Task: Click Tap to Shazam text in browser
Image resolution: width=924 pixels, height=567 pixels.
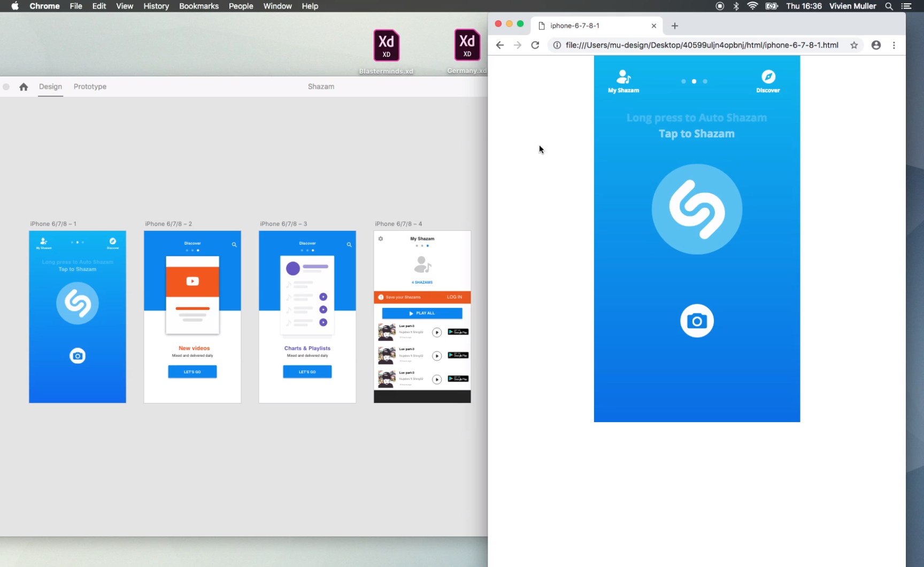Action: click(x=697, y=134)
